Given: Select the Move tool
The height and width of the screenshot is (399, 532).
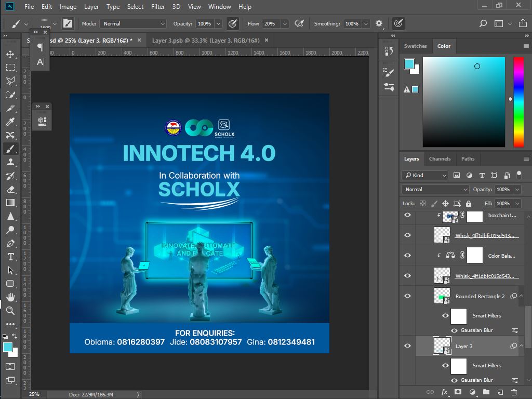Looking at the screenshot, I should (10, 54).
